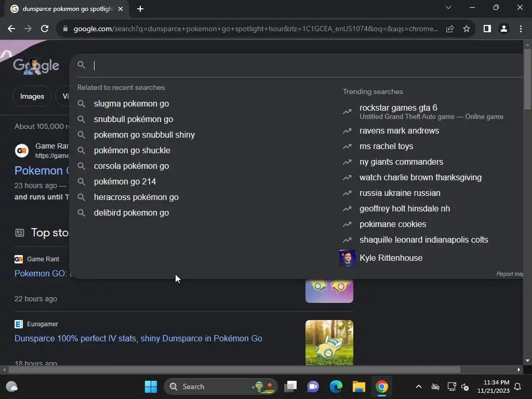Click trending arrow icon beside pokimane cookies

point(347,224)
